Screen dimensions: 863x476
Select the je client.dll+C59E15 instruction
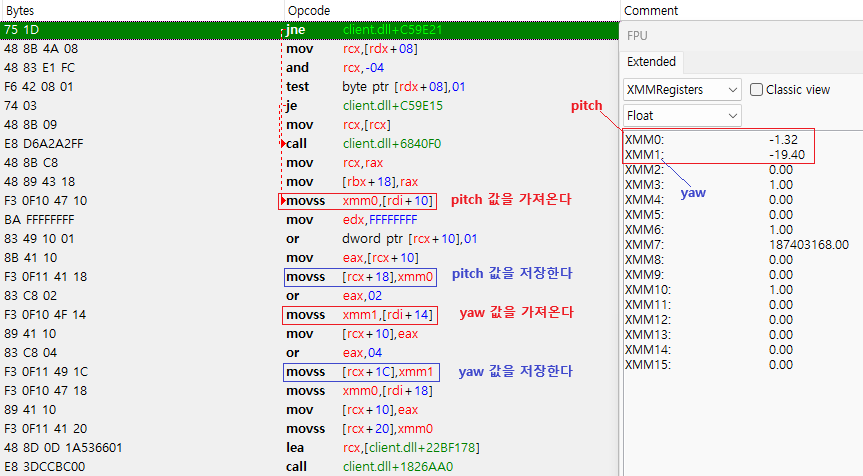click(364, 106)
